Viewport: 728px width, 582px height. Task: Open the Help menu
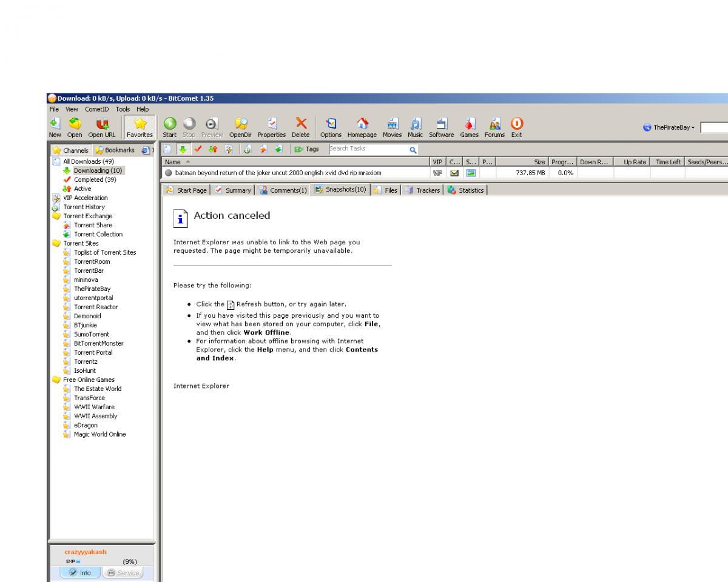[143, 109]
